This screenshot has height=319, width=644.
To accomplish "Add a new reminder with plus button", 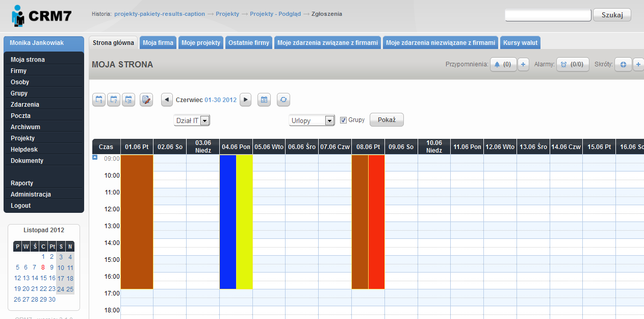I will 523,65.
